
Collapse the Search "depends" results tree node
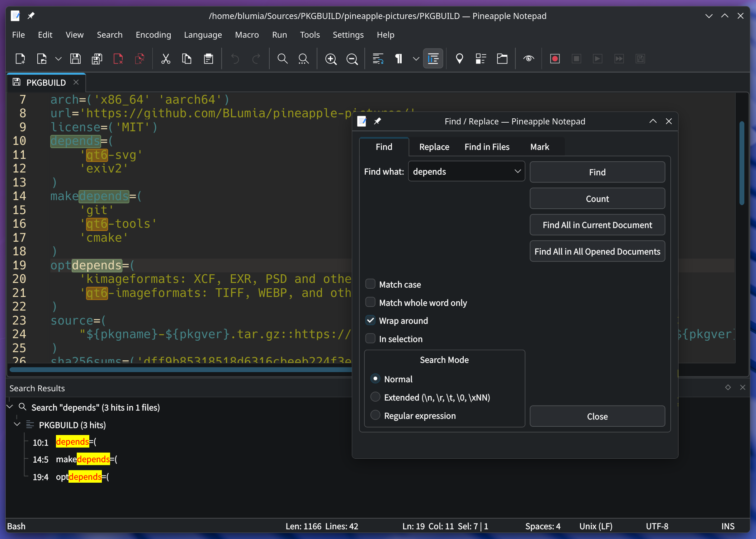point(10,407)
